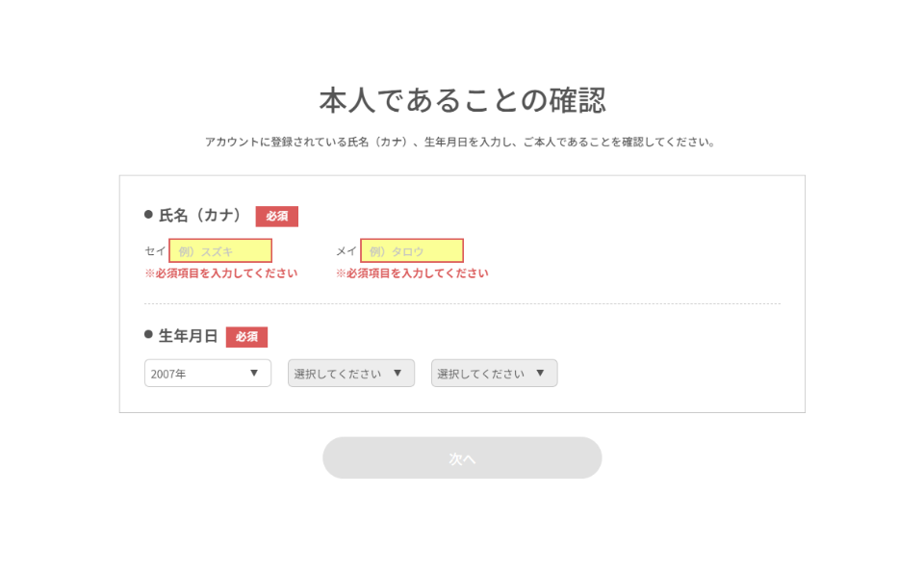Open the birth day 選択してください dropdown
This screenshot has width=924, height=572.
(495, 374)
